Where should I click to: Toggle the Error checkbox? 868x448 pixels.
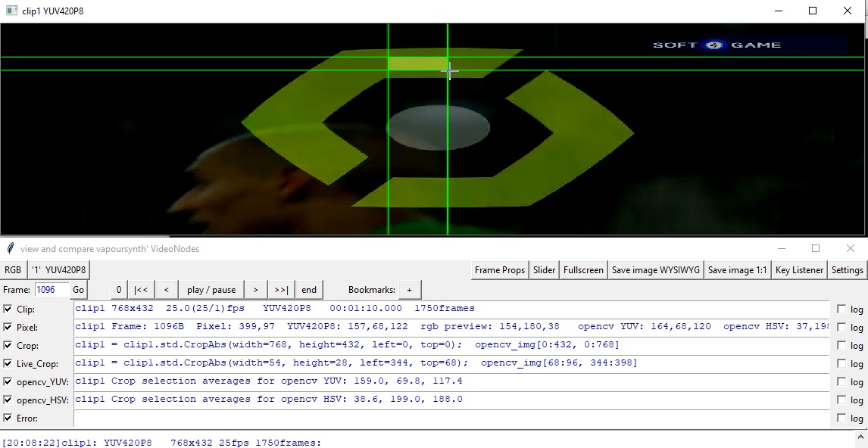point(8,418)
